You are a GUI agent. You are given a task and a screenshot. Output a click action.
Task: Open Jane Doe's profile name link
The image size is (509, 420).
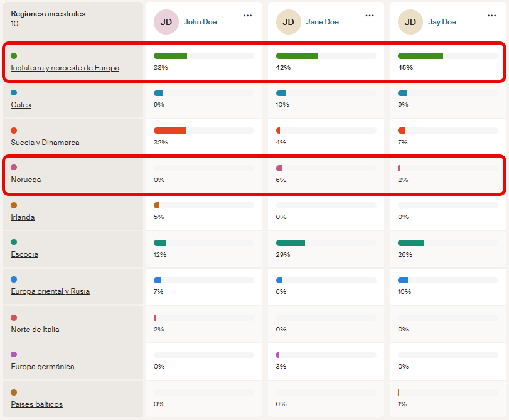point(323,22)
